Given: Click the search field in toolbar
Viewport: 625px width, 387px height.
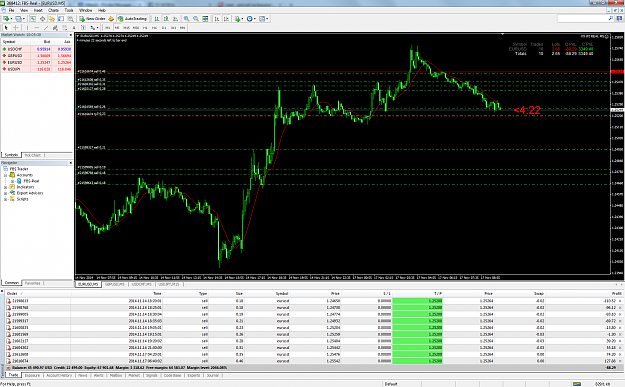Looking at the screenshot, I should [585, 19].
